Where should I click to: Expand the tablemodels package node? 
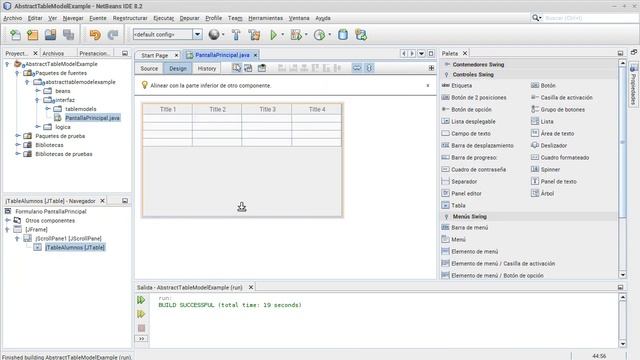coord(48,109)
